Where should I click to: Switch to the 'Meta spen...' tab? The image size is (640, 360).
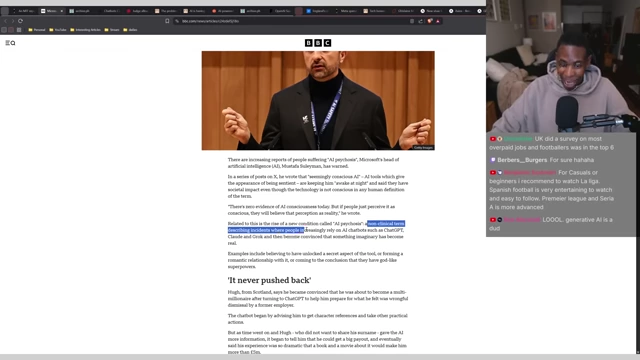(346, 11)
